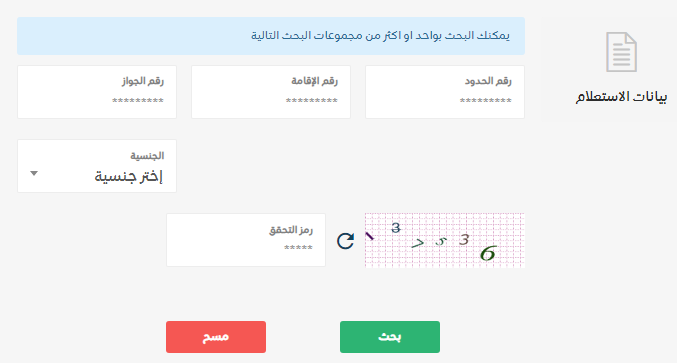Click the gray arrow in the nationality selector
Image resolution: width=677 pixels, height=363 pixels.
(34, 174)
